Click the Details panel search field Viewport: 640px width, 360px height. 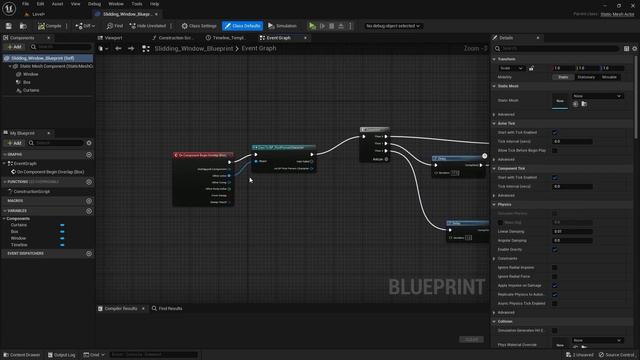(557, 49)
